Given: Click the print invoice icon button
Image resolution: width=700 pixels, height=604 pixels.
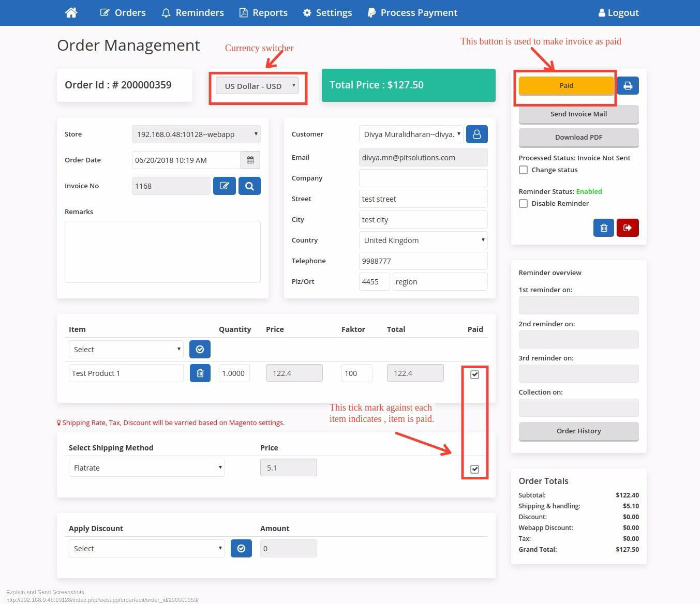Looking at the screenshot, I should (x=628, y=86).
